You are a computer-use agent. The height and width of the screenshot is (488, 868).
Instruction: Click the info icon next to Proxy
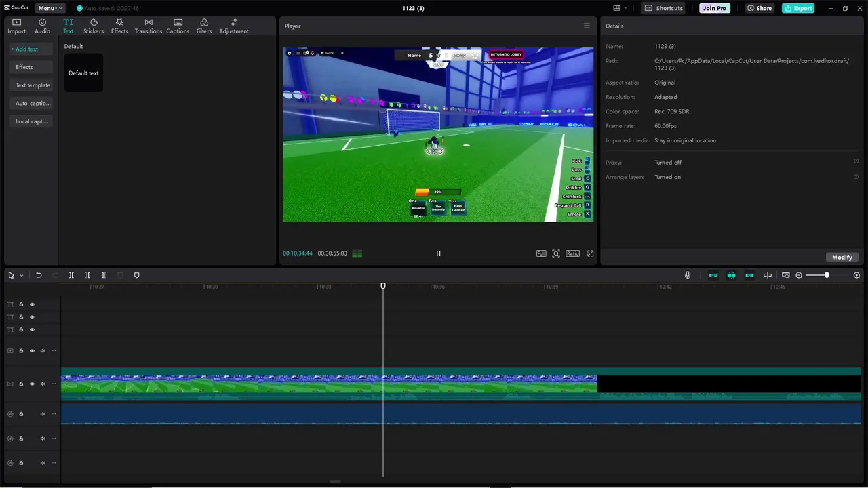(856, 161)
